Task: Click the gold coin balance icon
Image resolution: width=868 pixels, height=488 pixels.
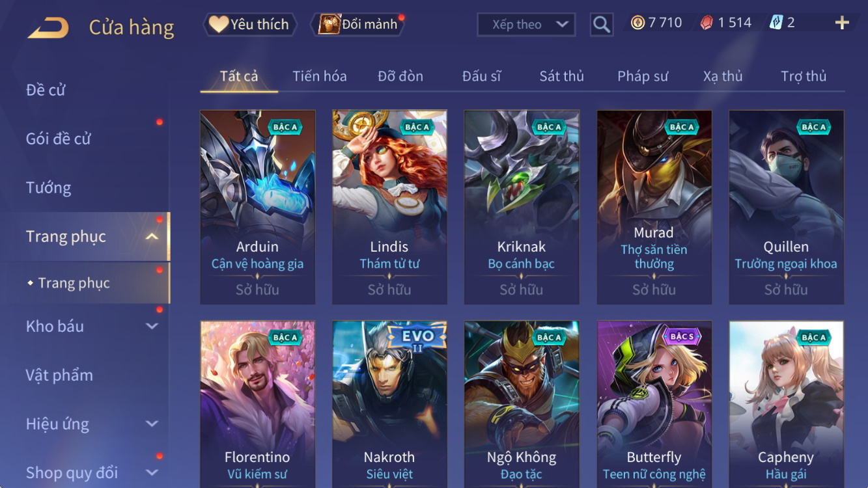Action: click(x=638, y=23)
